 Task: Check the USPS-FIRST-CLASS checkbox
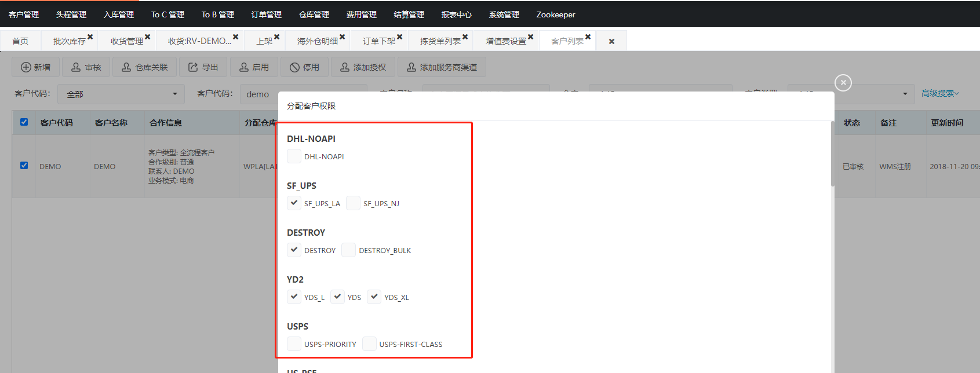[x=369, y=343]
